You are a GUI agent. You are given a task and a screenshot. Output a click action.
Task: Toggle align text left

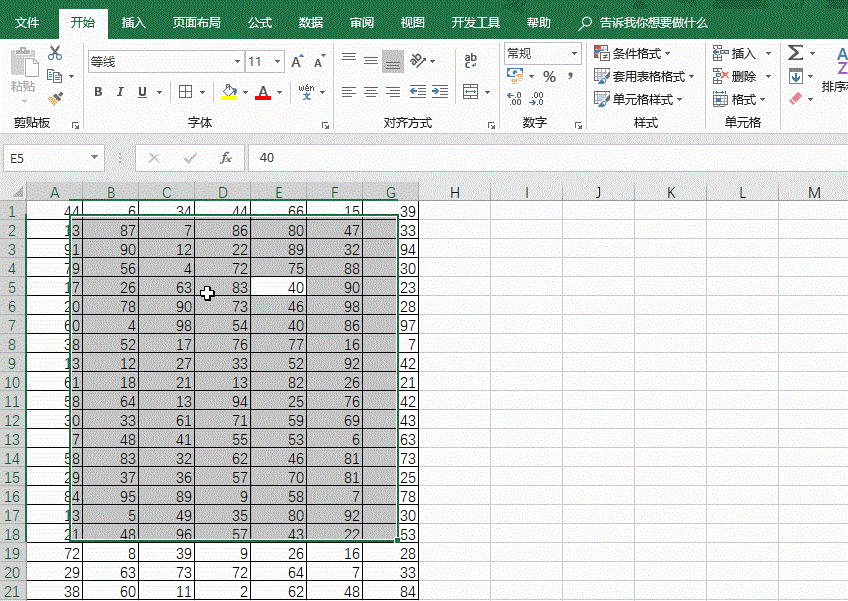coord(349,92)
